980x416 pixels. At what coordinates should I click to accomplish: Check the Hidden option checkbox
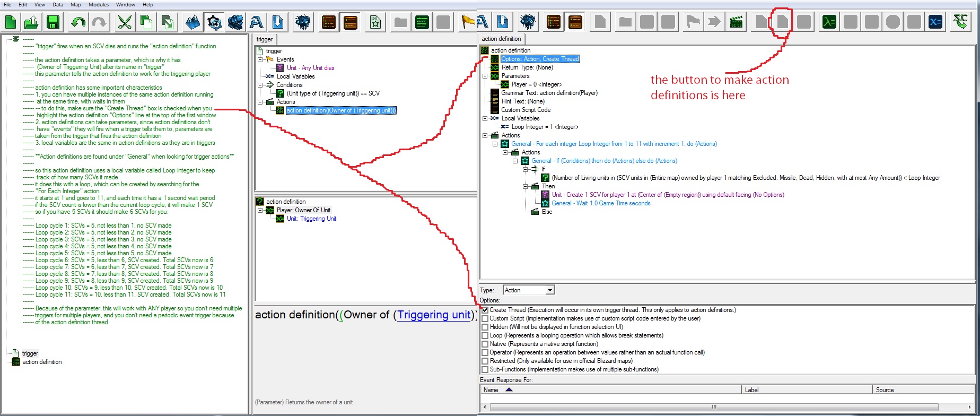(x=485, y=327)
